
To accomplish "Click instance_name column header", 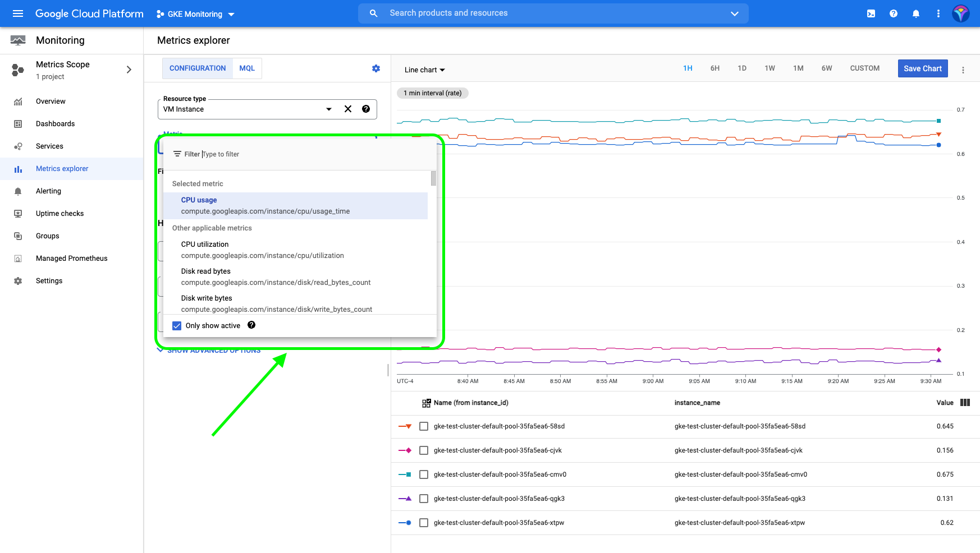I will tap(697, 403).
